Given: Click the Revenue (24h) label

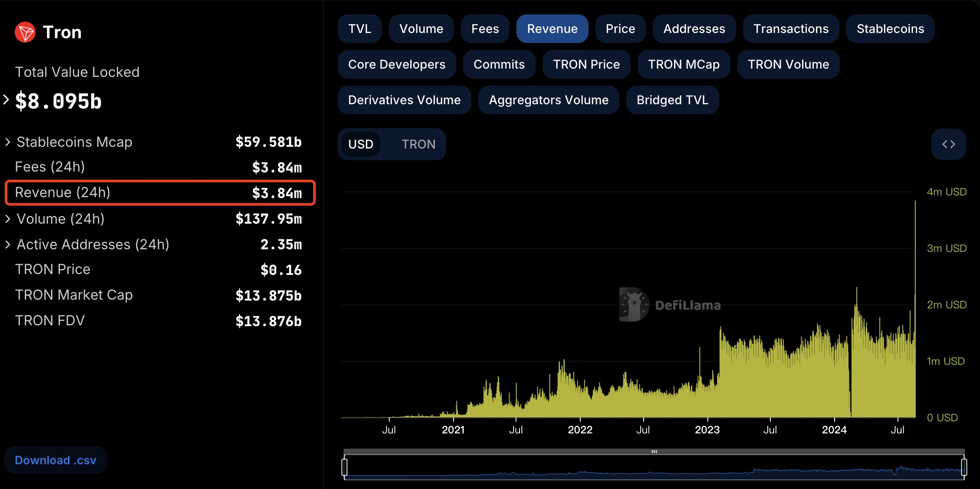Looking at the screenshot, I should pos(62,192).
